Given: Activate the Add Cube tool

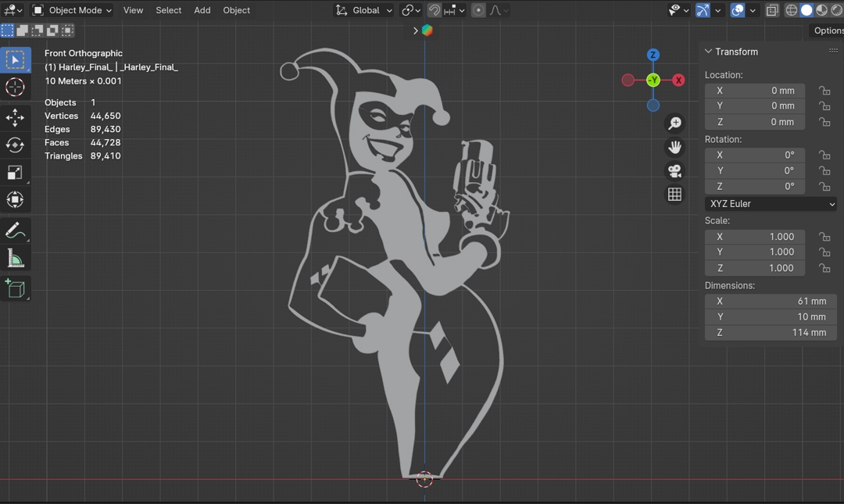Looking at the screenshot, I should pos(16,288).
